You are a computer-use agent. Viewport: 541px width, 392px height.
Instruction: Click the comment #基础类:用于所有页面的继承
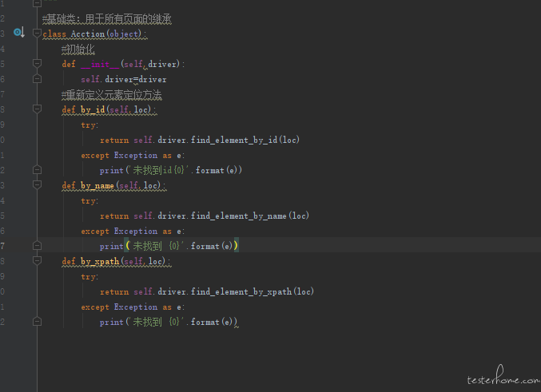click(107, 18)
